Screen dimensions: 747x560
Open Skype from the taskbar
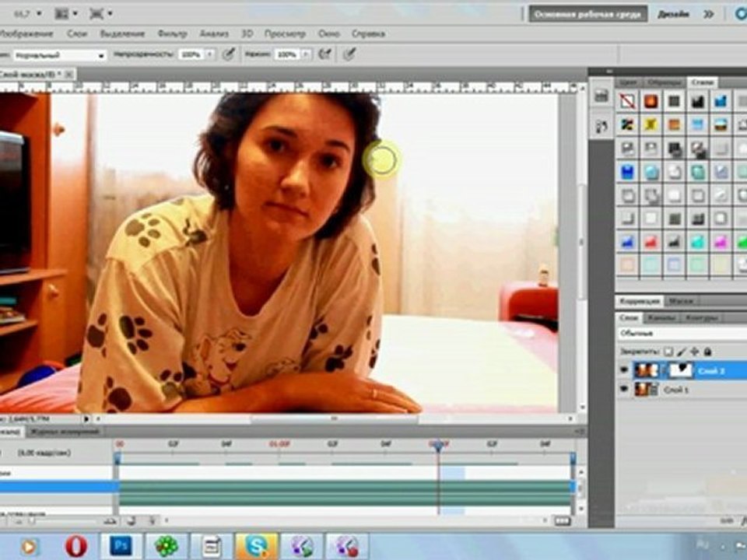[x=256, y=546]
